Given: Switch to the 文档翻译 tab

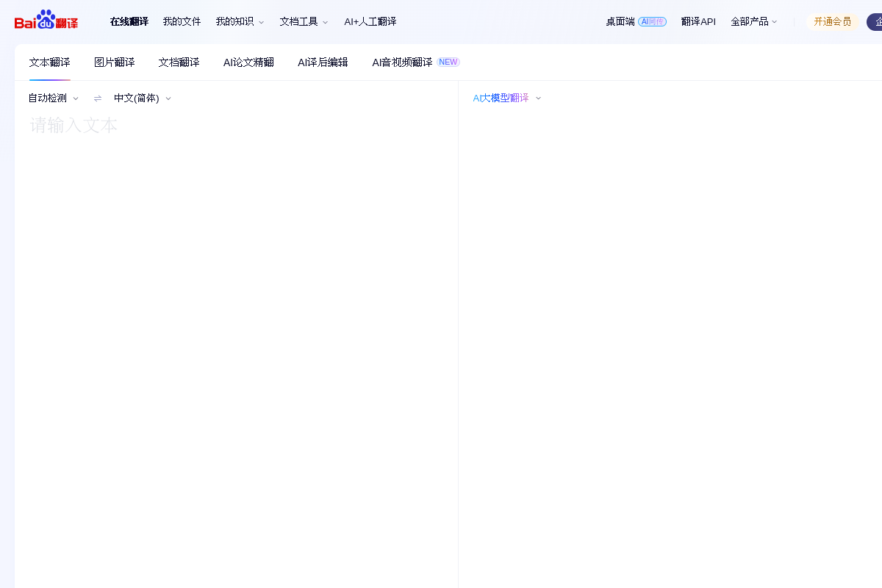Looking at the screenshot, I should [x=179, y=62].
